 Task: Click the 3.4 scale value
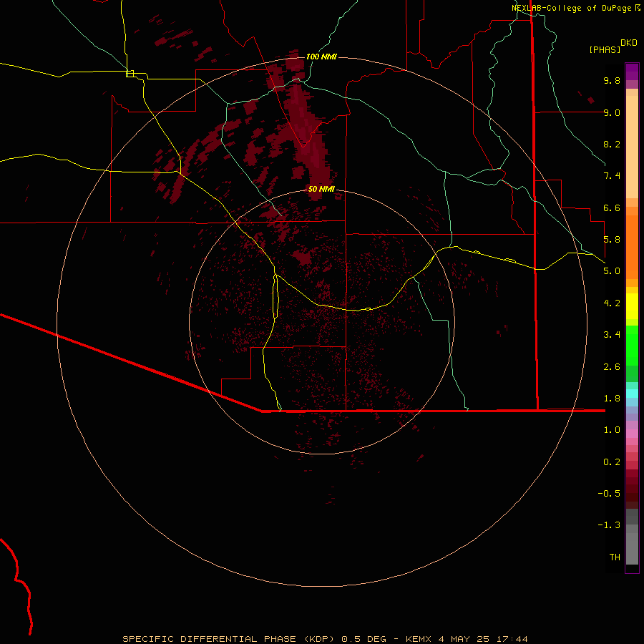612,335
